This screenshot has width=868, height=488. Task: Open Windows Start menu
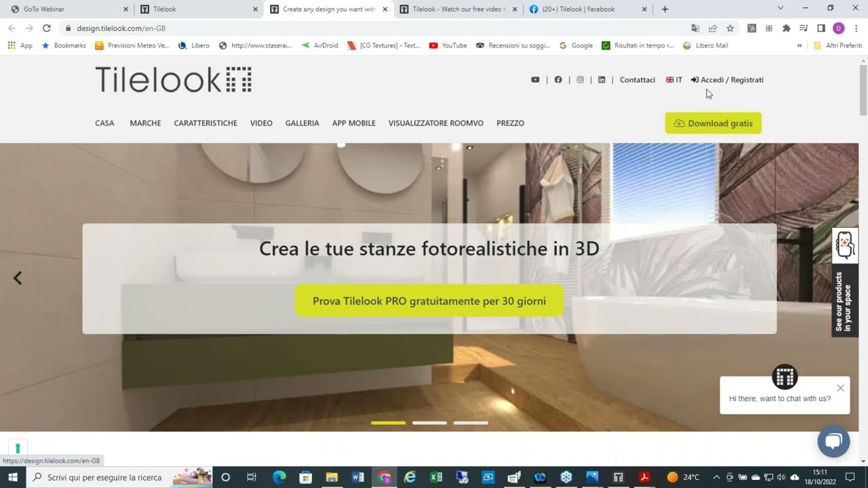(x=13, y=477)
